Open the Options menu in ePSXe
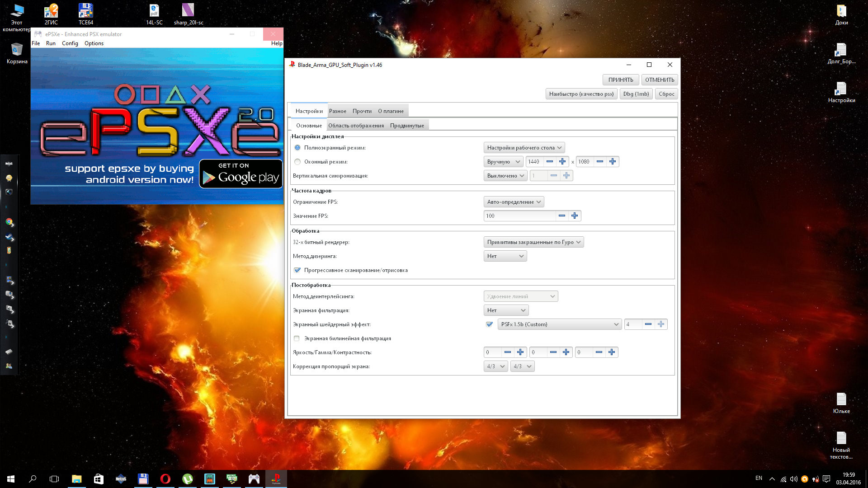The height and width of the screenshot is (488, 868). tap(94, 43)
